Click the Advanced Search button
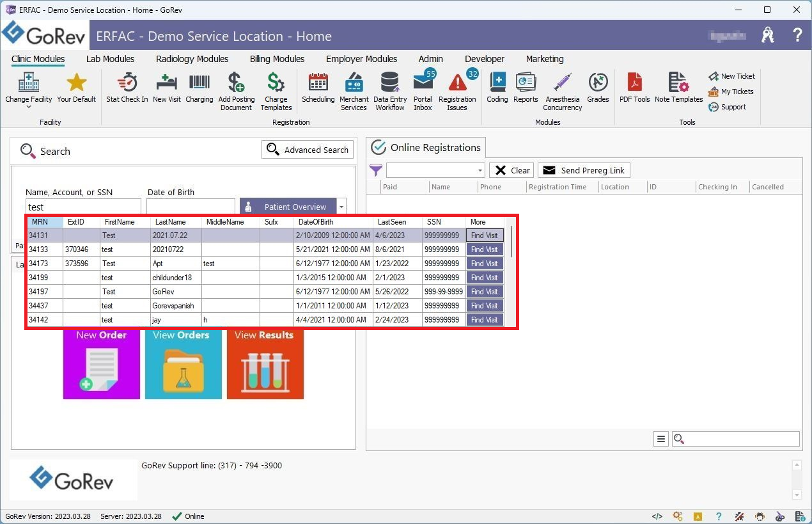 (308, 150)
